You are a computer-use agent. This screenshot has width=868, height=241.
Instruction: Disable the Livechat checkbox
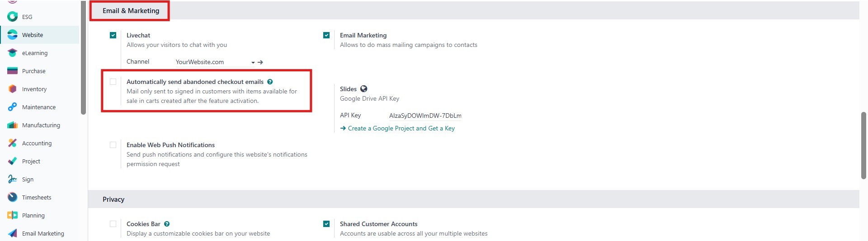(113, 35)
